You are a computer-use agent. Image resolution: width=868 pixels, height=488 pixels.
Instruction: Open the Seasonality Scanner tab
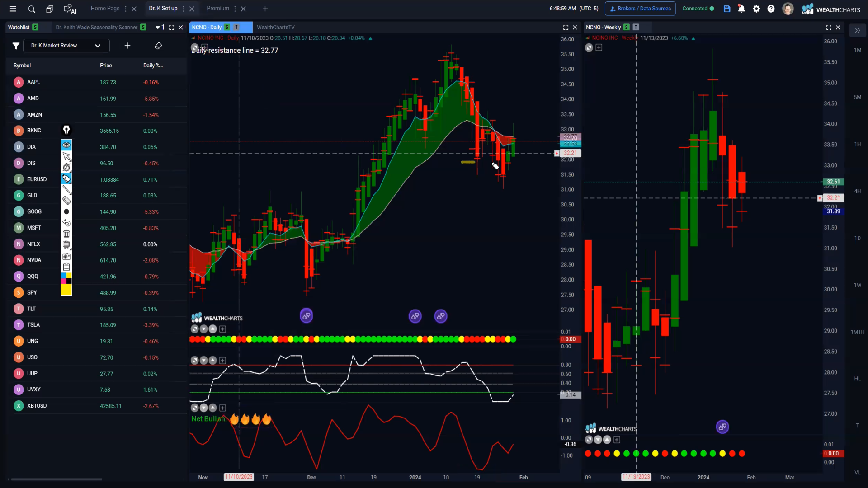click(97, 27)
